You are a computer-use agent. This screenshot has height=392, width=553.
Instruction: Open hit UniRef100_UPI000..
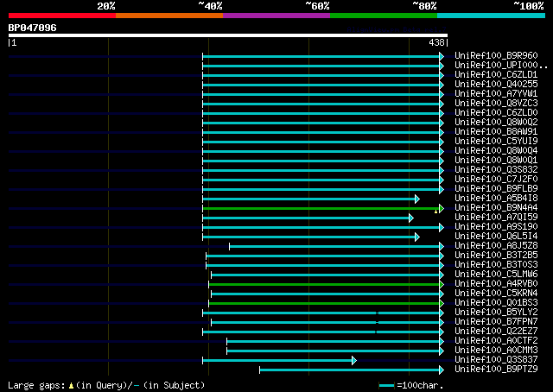[501, 65]
